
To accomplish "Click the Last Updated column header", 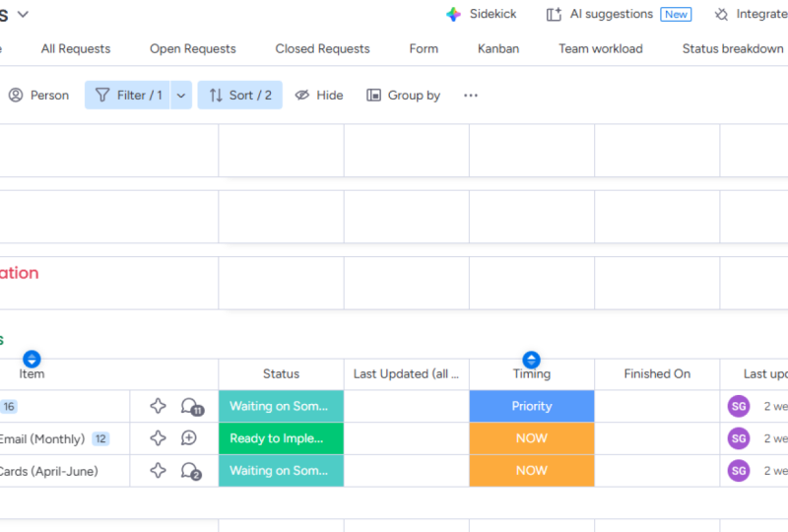I will point(406,373).
